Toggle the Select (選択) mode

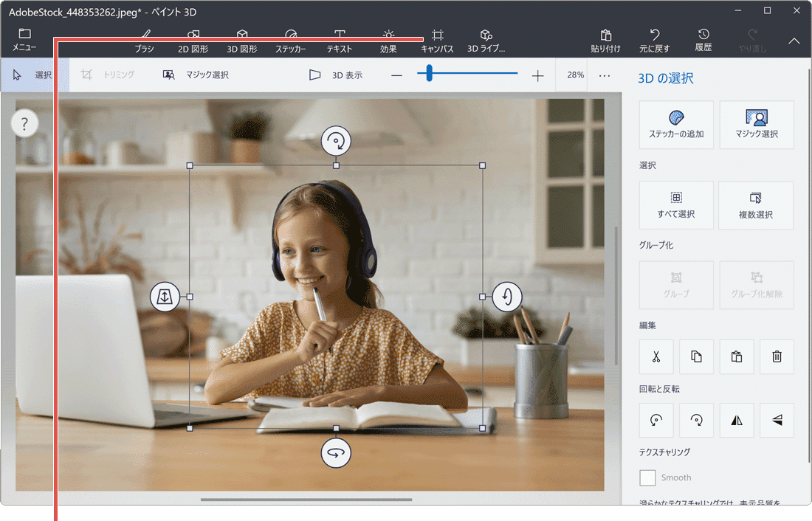click(34, 75)
